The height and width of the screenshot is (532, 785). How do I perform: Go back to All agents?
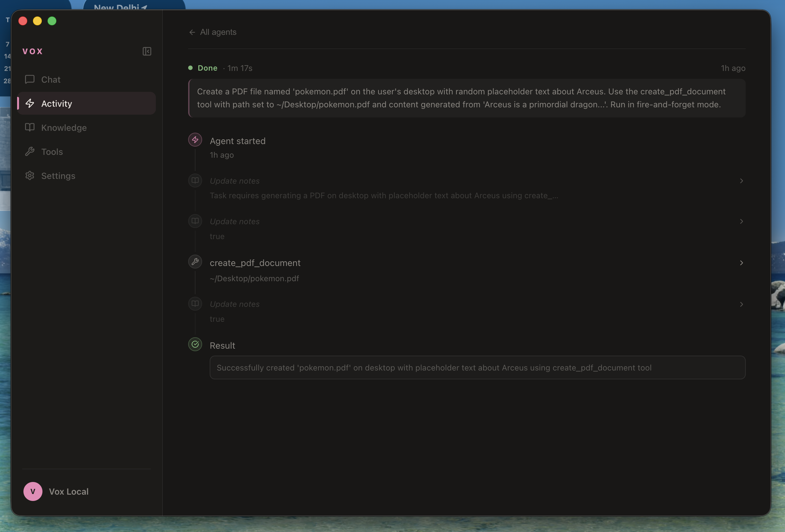click(x=213, y=32)
